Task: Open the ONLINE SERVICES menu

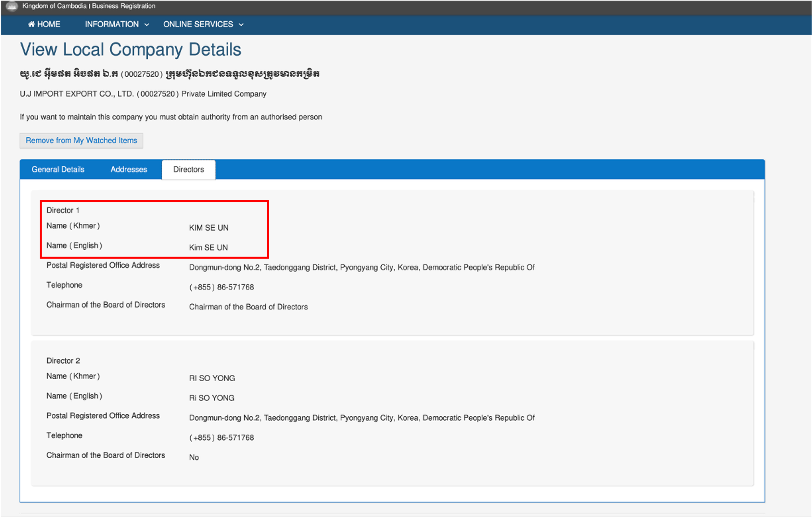Action: point(198,24)
